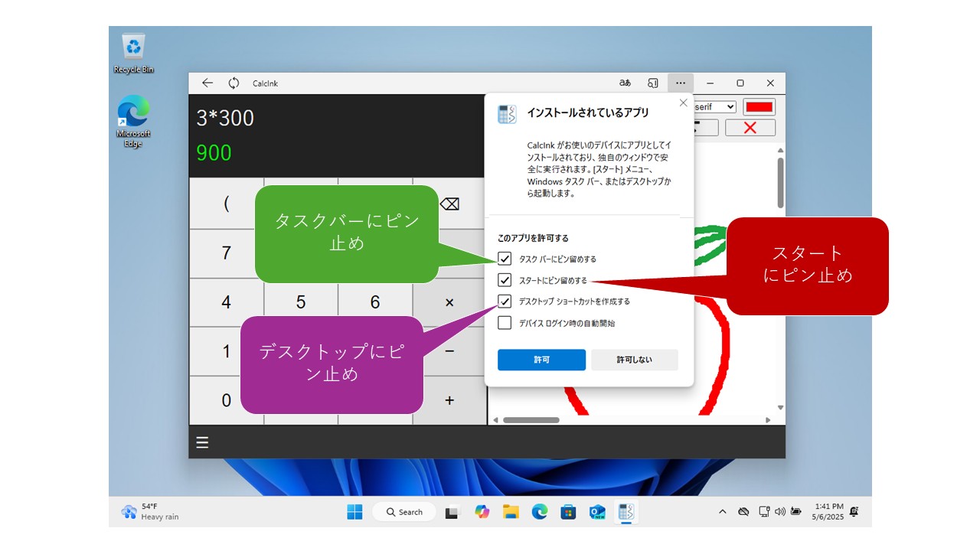The height and width of the screenshot is (551, 980).
Task: Click the multiply × key
Action: [x=449, y=302]
